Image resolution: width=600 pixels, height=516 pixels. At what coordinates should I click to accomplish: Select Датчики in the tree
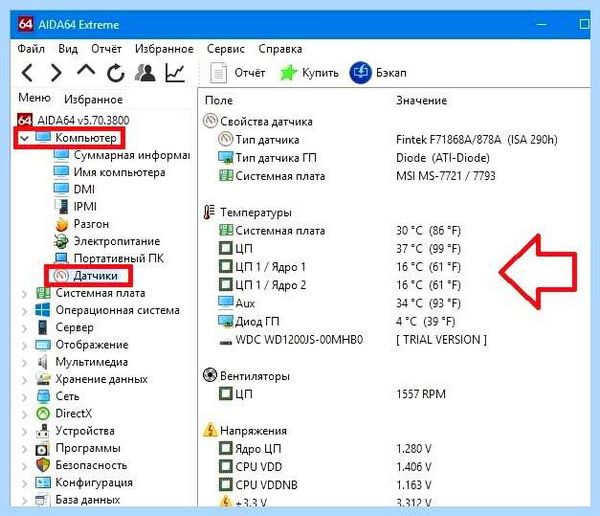coord(95,276)
